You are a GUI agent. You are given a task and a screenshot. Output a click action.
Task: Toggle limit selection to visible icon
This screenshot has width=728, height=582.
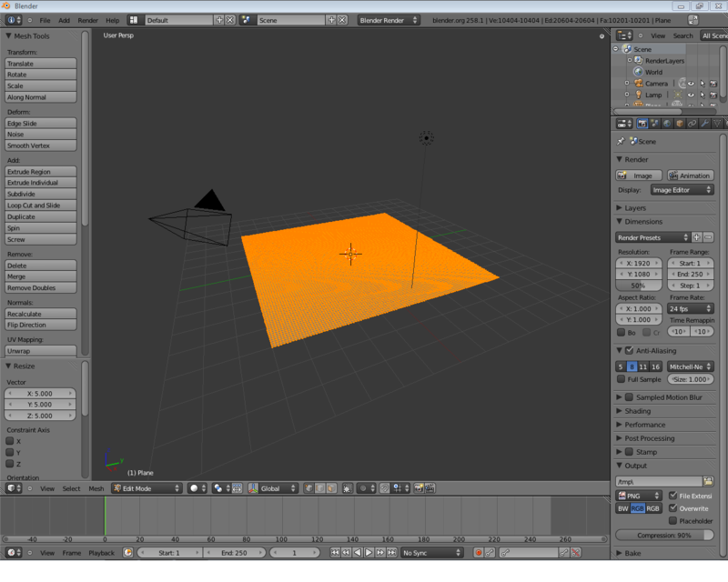[x=347, y=488]
